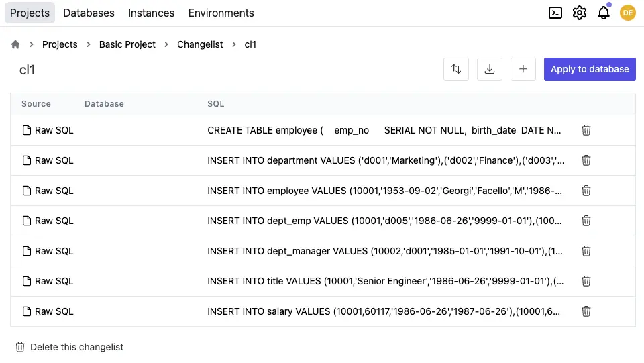Open the Instances tab
Image resolution: width=644 pixels, height=363 pixels.
pos(151,13)
